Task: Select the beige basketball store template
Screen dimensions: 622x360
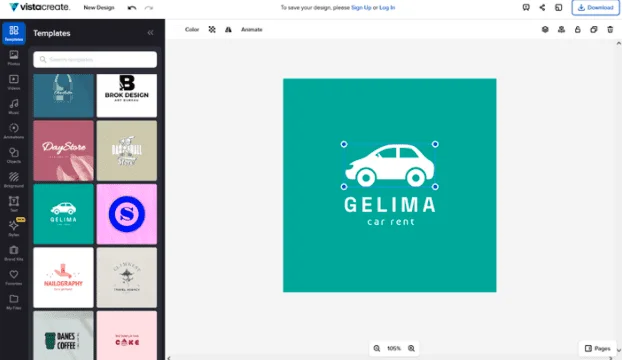Action: (x=127, y=151)
